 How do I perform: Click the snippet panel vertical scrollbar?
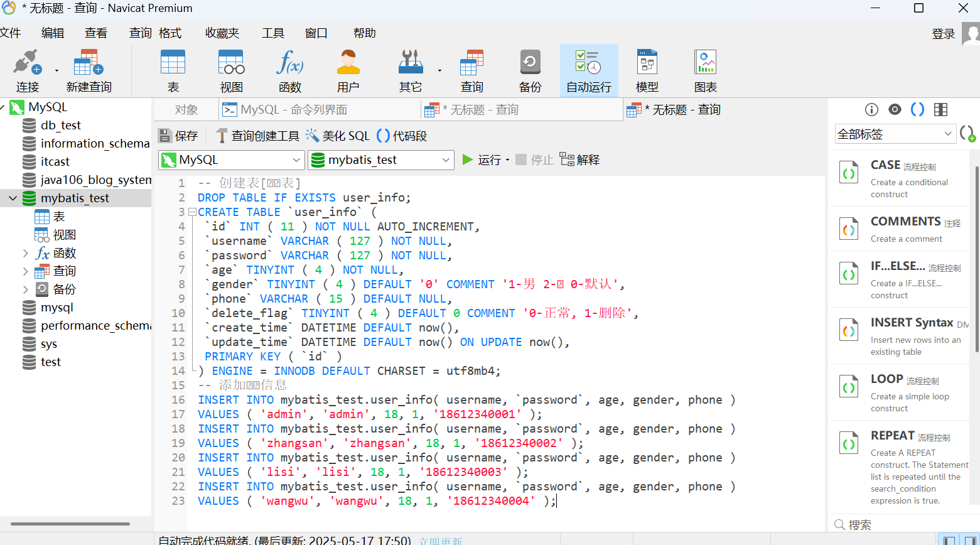pyautogui.click(x=977, y=261)
